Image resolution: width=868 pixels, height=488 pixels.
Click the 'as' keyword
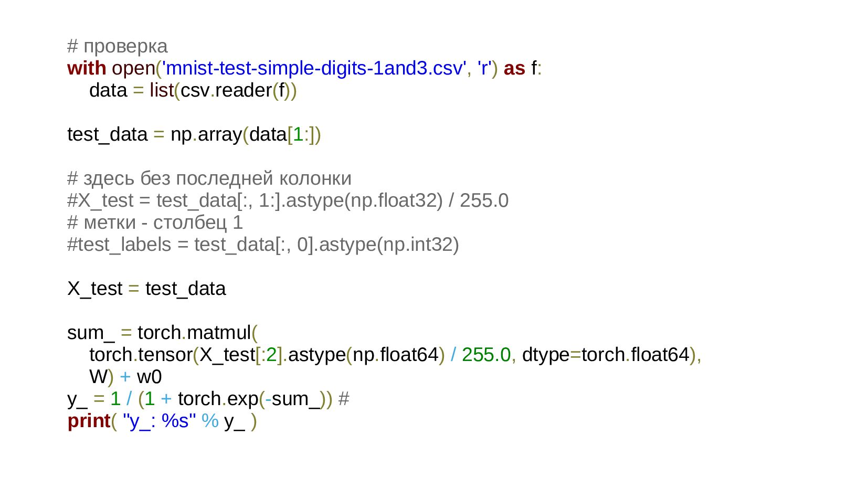[x=514, y=68]
